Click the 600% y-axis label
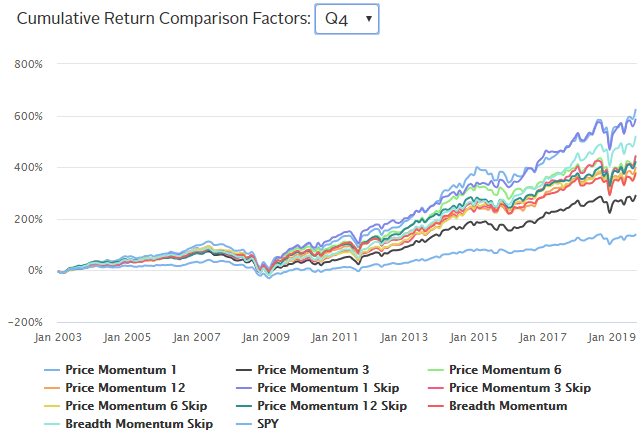This screenshot has width=644, height=434. click(x=26, y=116)
